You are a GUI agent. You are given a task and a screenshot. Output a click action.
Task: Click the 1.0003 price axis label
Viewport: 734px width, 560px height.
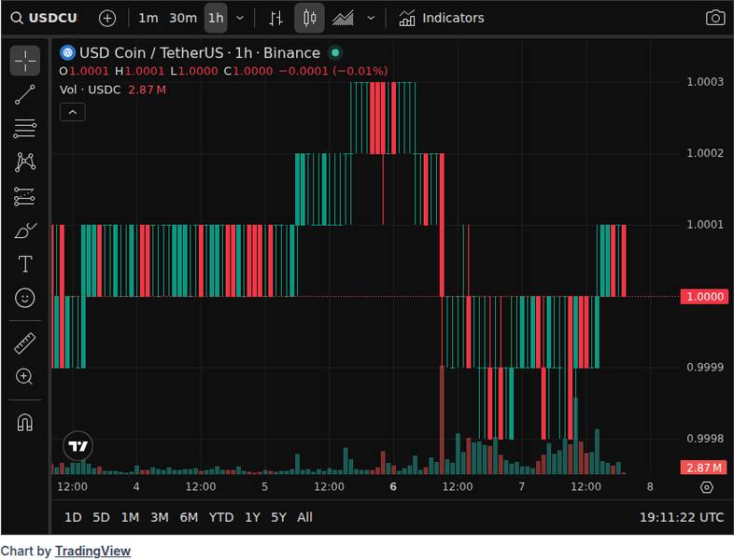[x=704, y=82]
